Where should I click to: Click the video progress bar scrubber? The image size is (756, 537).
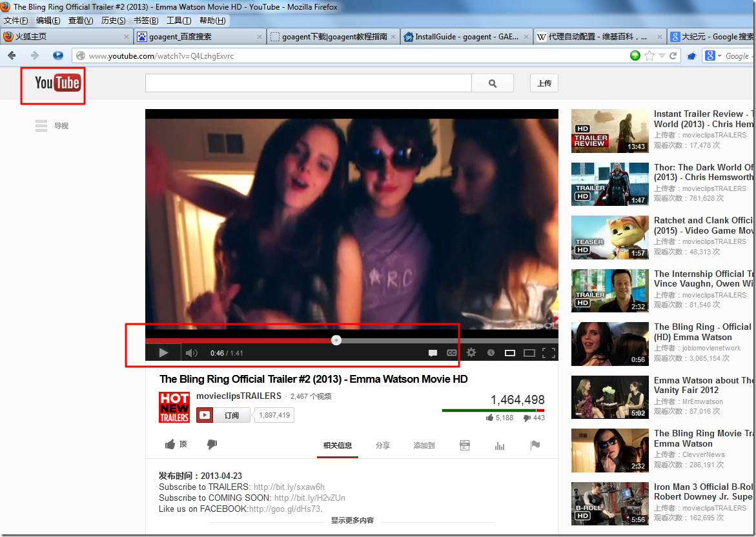[x=336, y=340]
